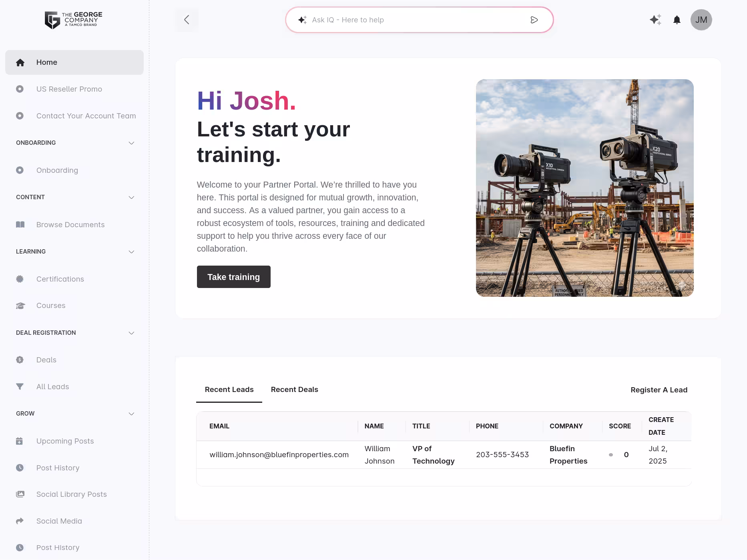Screen dimensions: 747x560
Task: Open Upcoming Posts calendar icon
Action: click(20, 441)
